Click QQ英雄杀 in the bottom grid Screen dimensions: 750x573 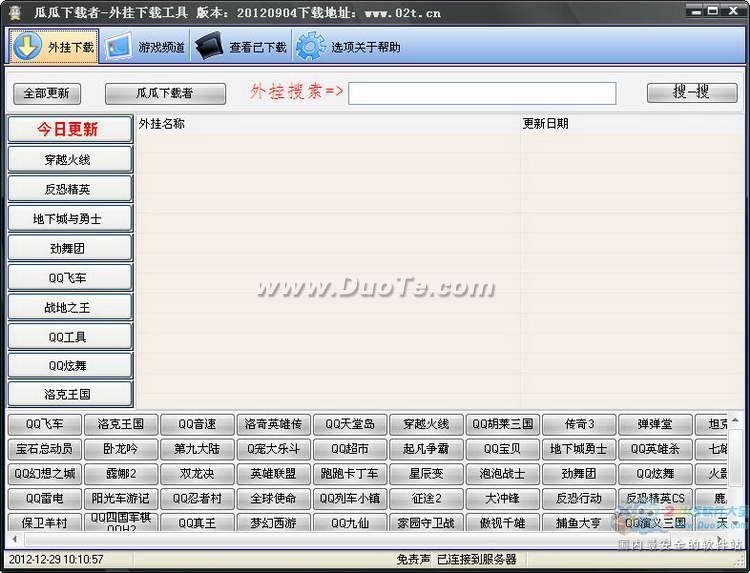coord(655,449)
